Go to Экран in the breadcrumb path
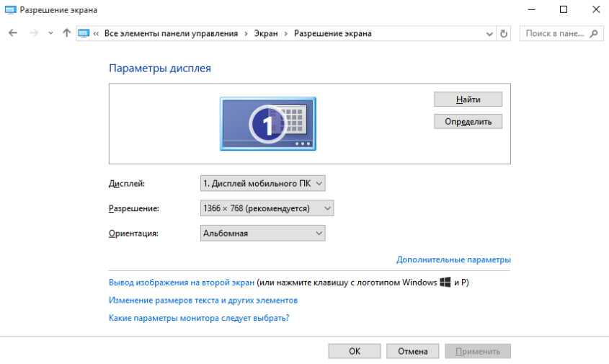 point(265,34)
